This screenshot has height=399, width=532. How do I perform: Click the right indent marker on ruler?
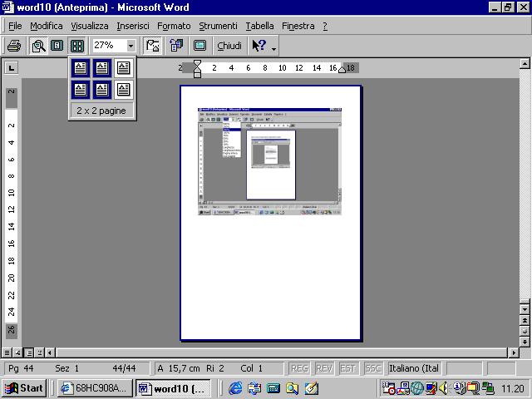(342, 70)
